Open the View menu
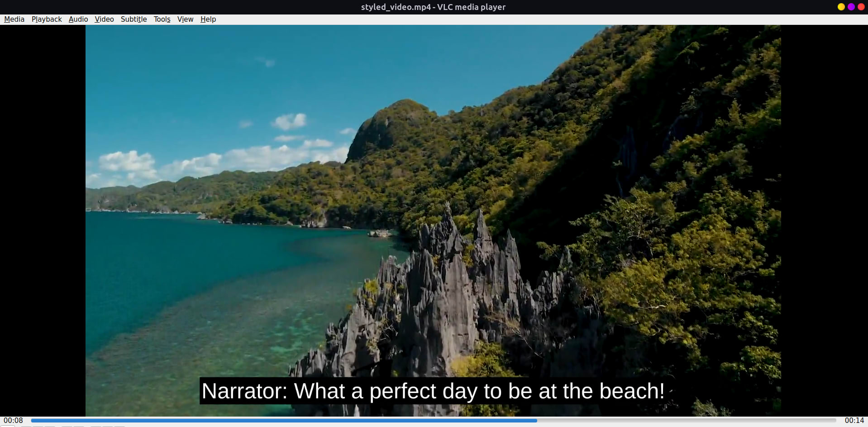 [185, 19]
